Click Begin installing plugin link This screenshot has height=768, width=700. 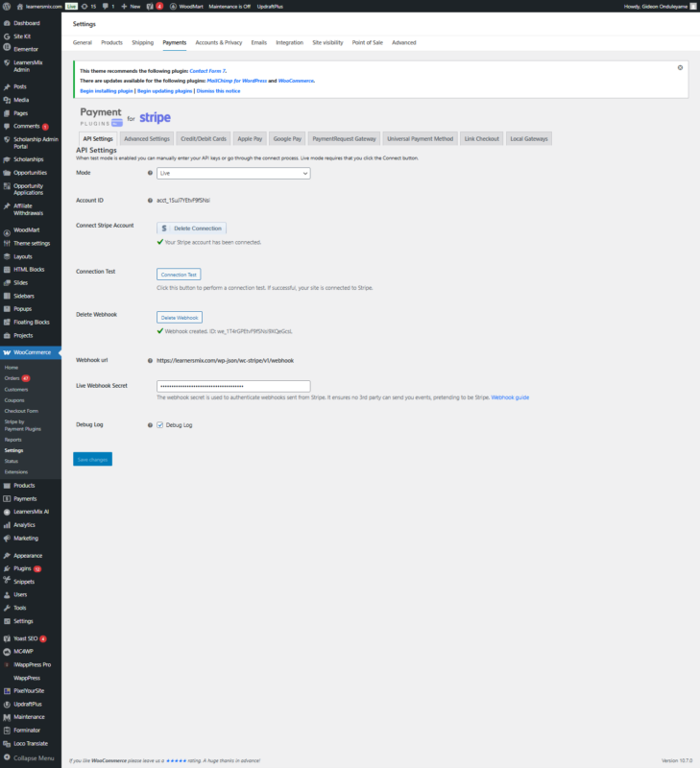point(107,91)
